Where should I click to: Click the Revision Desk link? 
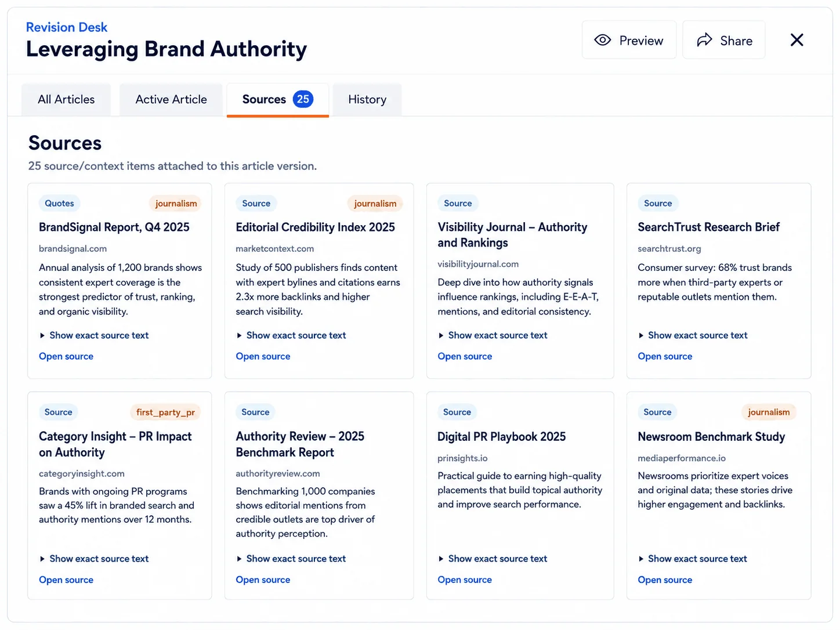(67, 27)
